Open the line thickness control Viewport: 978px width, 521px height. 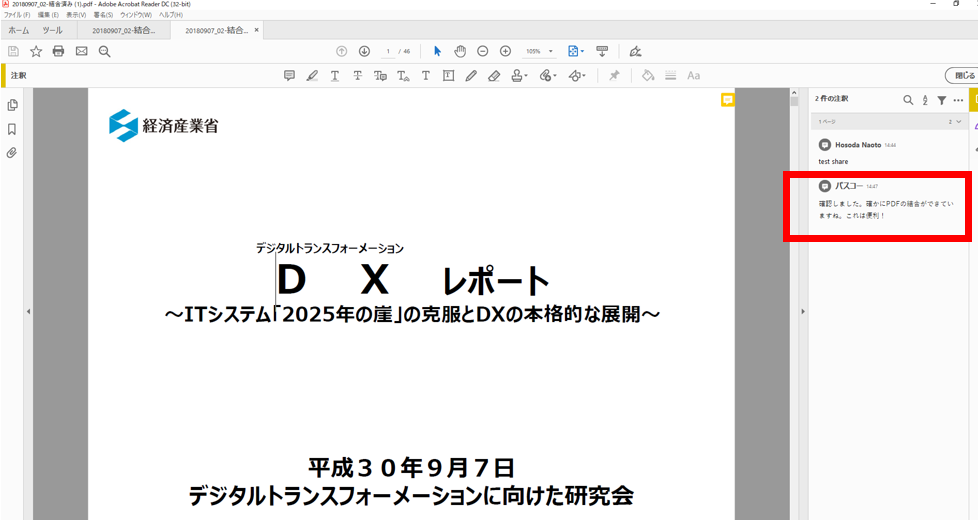671,75
